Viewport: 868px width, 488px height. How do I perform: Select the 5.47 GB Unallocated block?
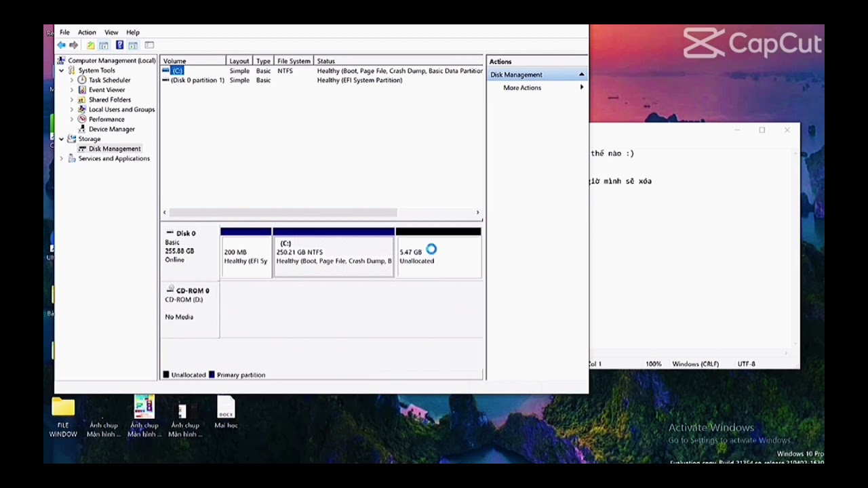[x=439, y=253]
